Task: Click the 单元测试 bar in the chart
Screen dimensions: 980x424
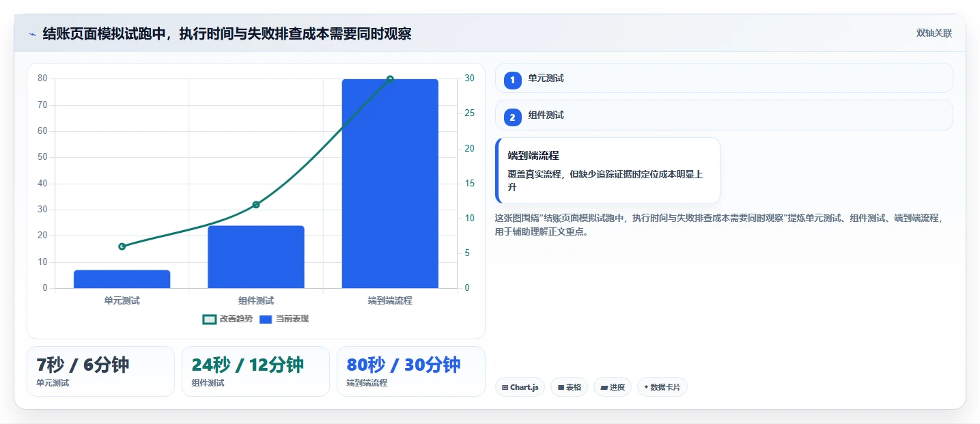Action: tap(122, 279)
